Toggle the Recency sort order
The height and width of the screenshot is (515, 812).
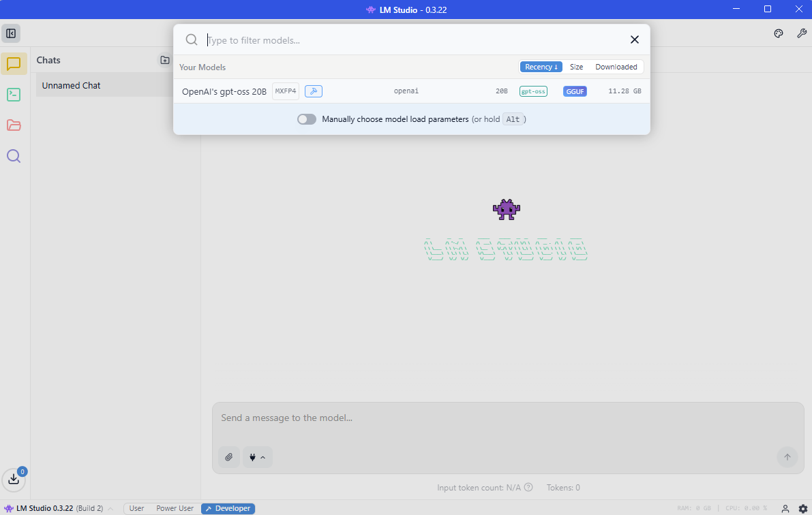541,67
